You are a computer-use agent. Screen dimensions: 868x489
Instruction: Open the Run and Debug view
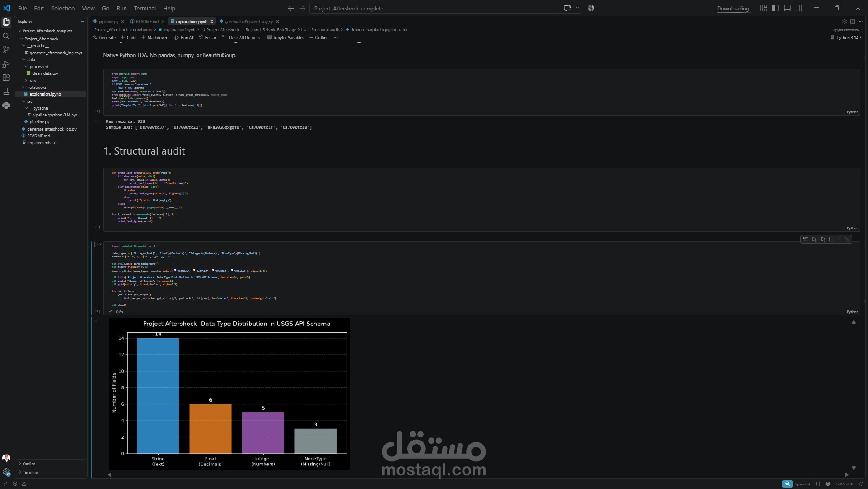[6, 64]
